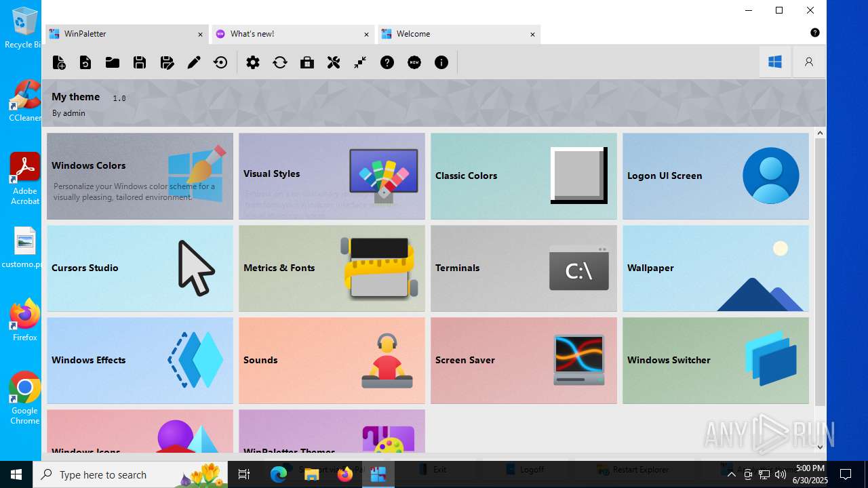Select the Firefox desktop shortcut
The image size is (868, 488).
(24, 321)
